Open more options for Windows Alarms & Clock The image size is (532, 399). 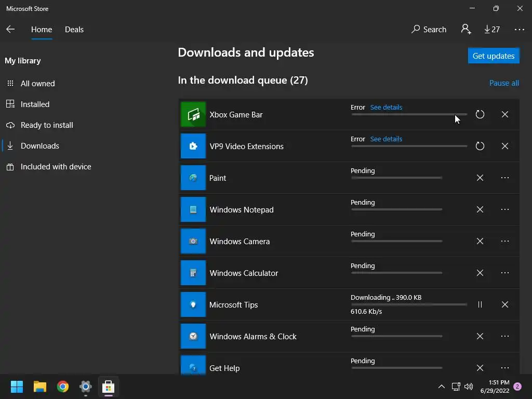coord(505,336)
